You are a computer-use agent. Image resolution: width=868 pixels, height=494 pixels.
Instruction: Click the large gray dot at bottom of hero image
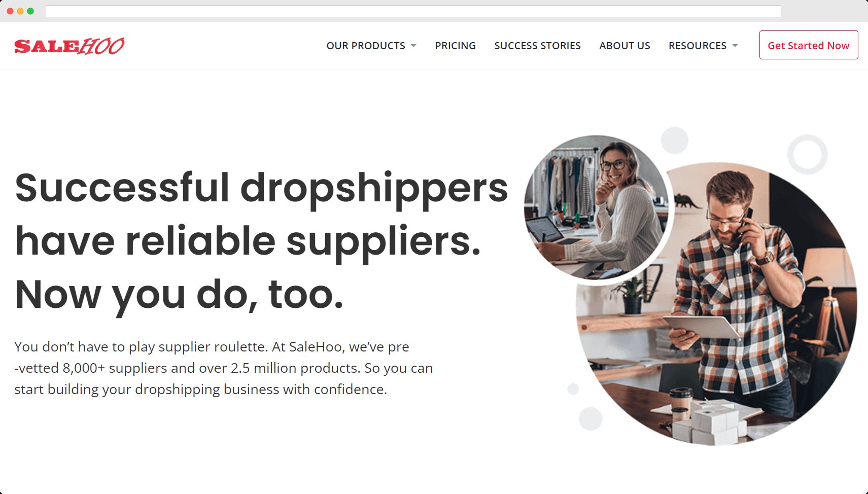click(591, 418)
